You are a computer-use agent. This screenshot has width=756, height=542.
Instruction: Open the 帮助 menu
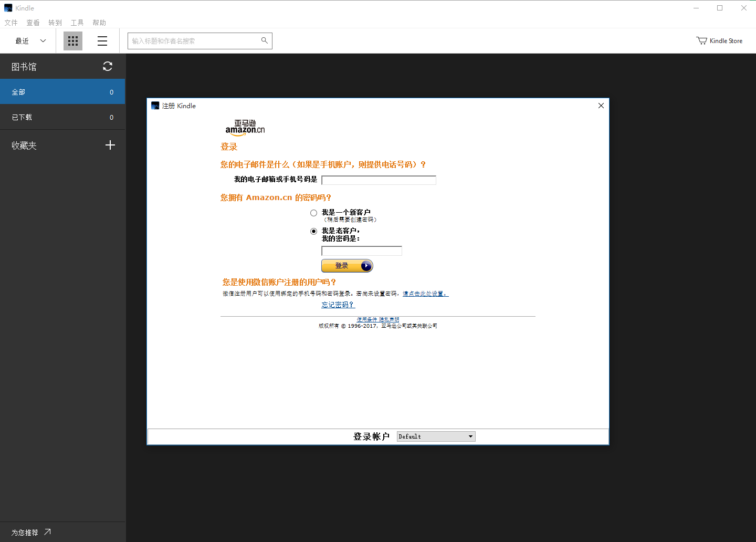click(x=99, y=23)
